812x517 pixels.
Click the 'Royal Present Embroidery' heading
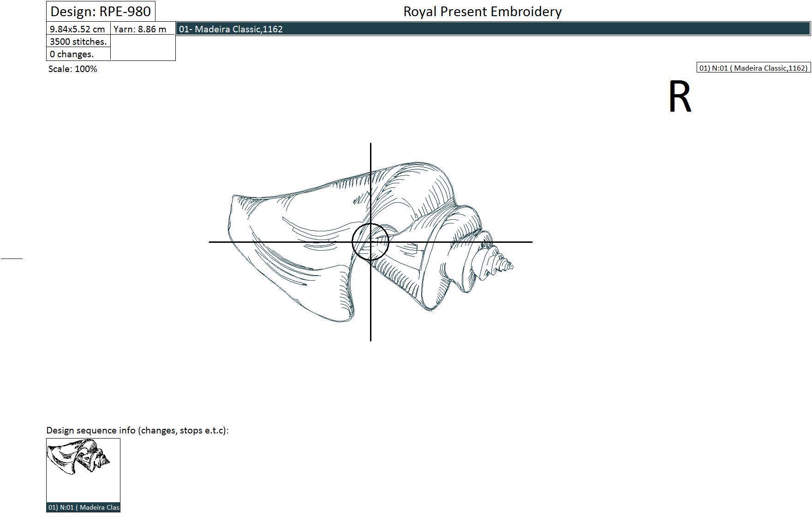[483, 12]
